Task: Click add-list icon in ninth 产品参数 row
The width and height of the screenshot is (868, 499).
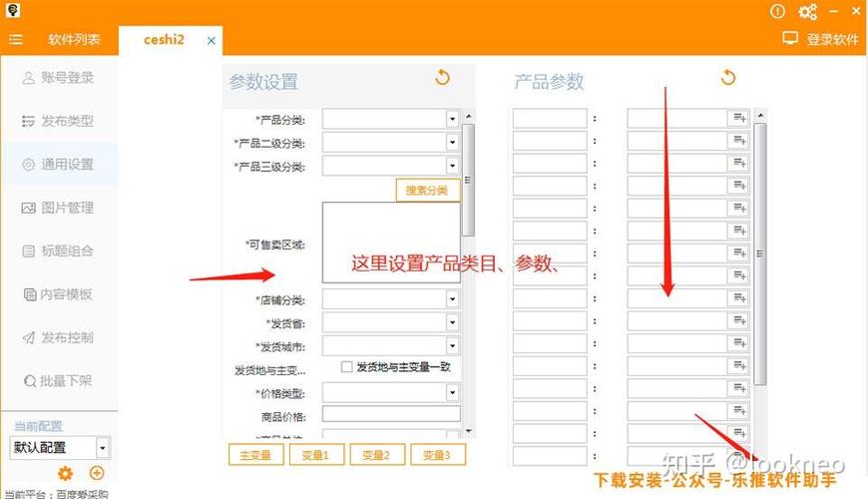Action: click(x=739, y=298)
